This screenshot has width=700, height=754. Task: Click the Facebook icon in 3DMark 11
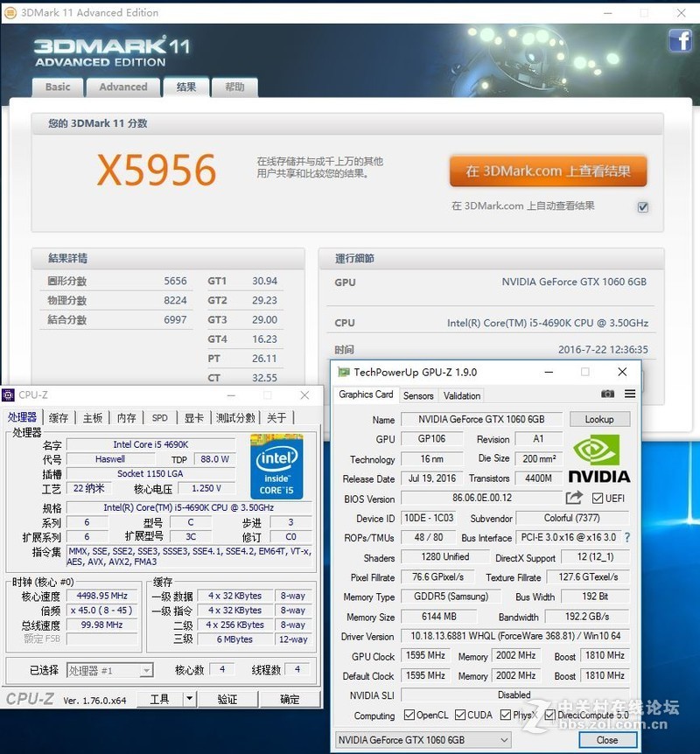[x=681, y=40]
